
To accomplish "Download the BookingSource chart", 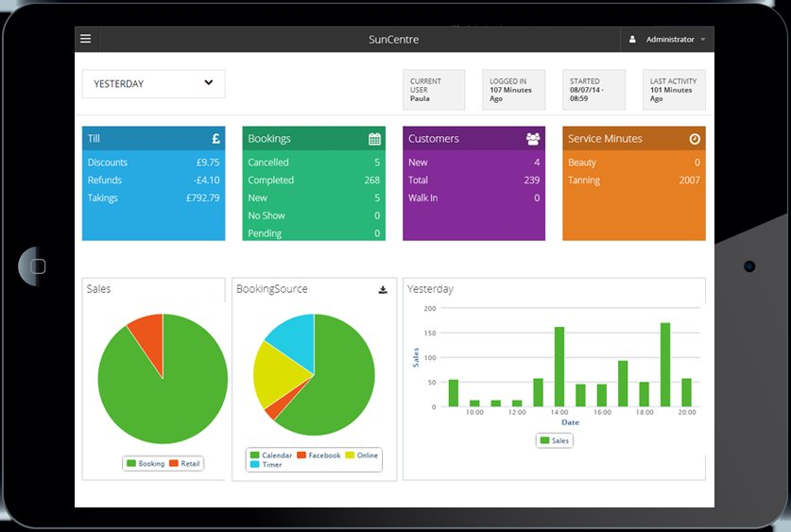I will [x=383, y=289].
